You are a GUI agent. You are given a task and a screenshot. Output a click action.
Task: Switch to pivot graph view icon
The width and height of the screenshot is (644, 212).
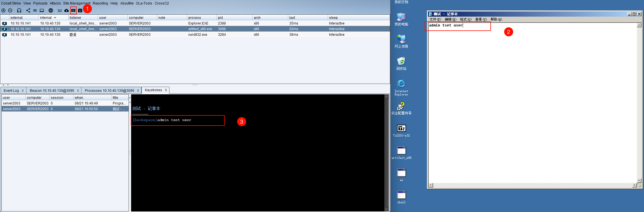[28, 10]
